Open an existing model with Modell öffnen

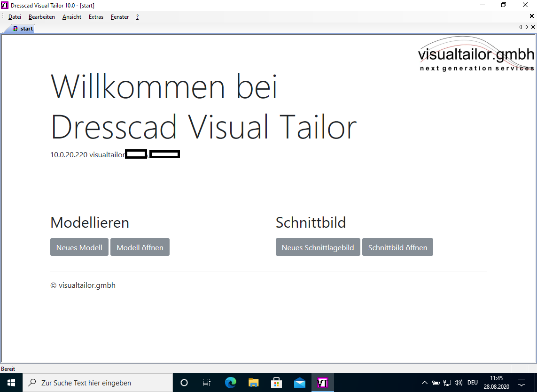pyautogui.click(x=140, y=247)
